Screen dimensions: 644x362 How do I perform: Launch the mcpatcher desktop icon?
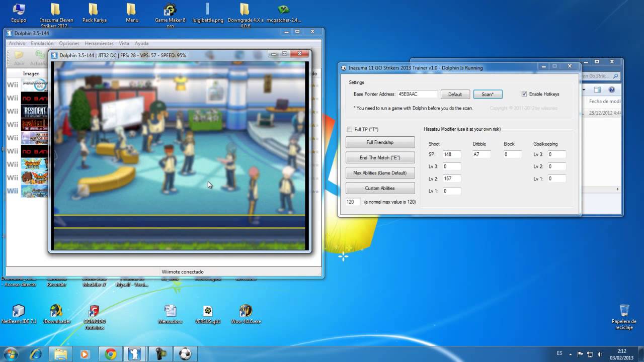(x=283, y=13)
